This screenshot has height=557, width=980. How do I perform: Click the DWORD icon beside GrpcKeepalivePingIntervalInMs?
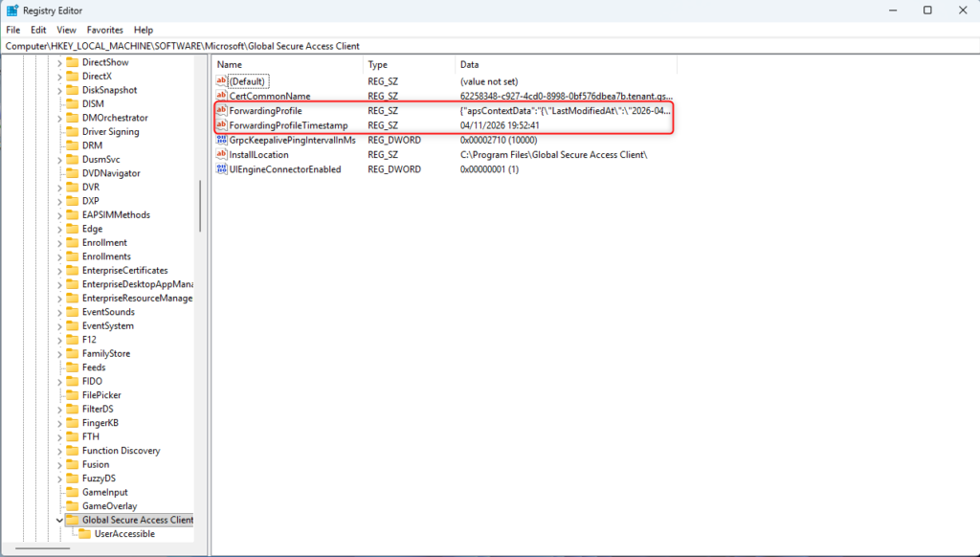(x=221, y=140)
